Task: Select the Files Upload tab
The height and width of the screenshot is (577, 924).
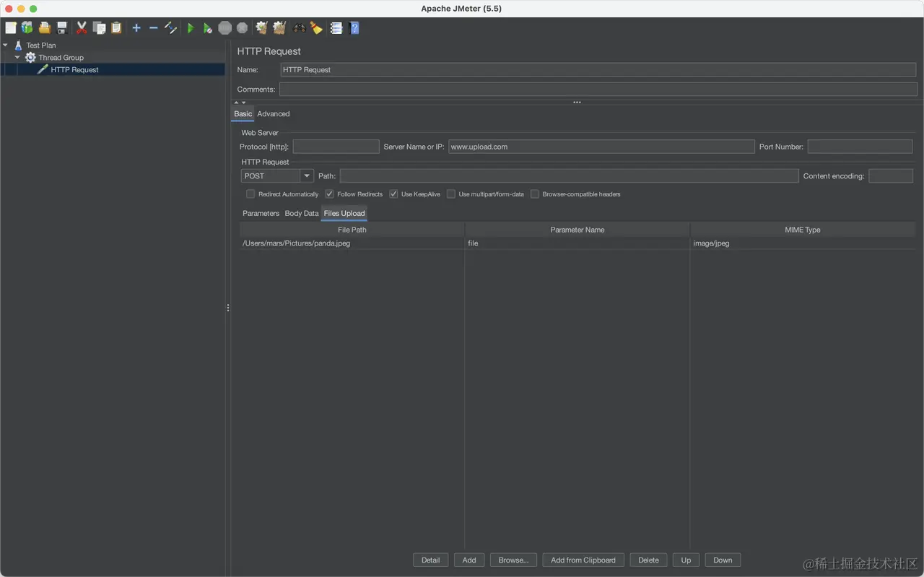Action: [x=344, y=214]
